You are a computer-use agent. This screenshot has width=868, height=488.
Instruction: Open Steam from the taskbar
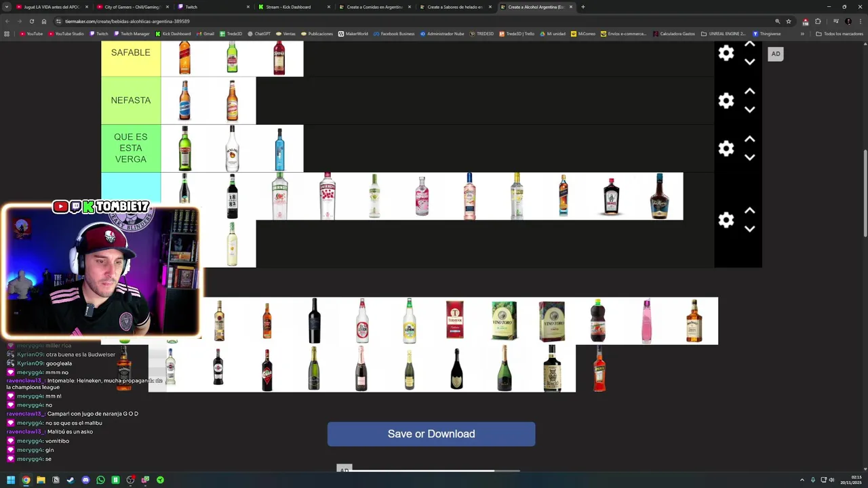point(71,480)
